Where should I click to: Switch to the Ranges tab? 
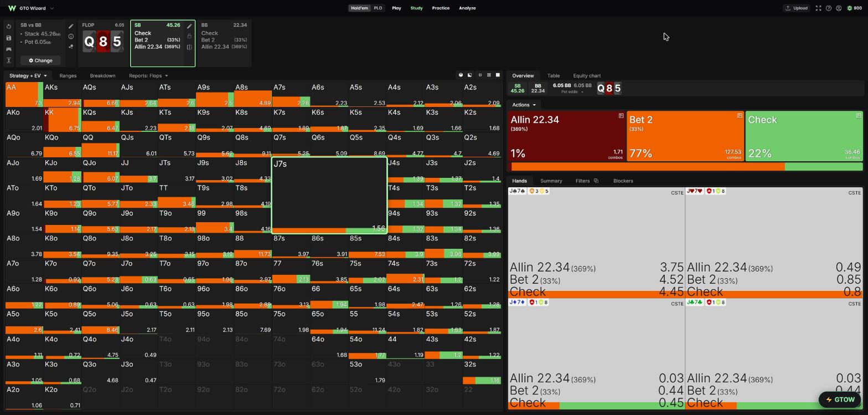click(68, 76)
